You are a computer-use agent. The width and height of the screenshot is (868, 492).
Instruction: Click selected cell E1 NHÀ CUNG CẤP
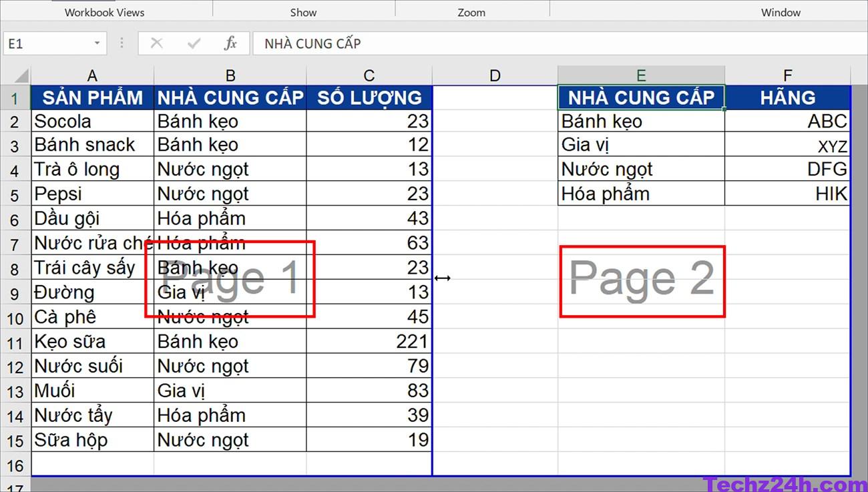click(641, 97)
